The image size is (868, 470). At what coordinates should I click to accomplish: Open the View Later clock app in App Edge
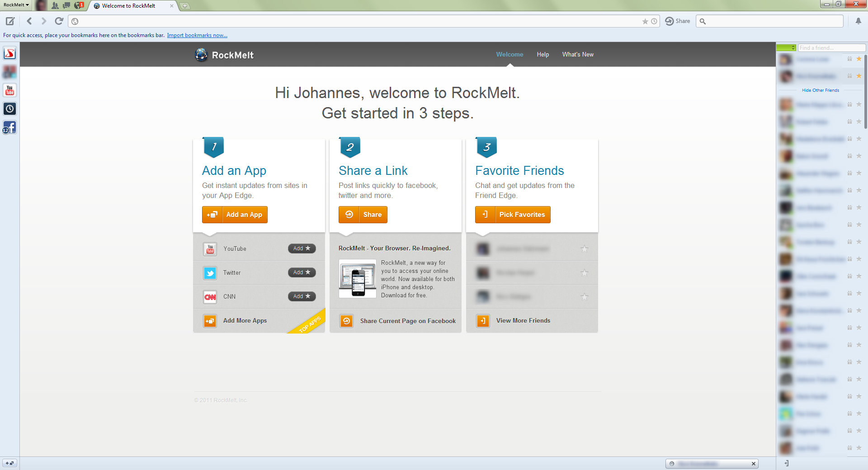tap(9, 109)
